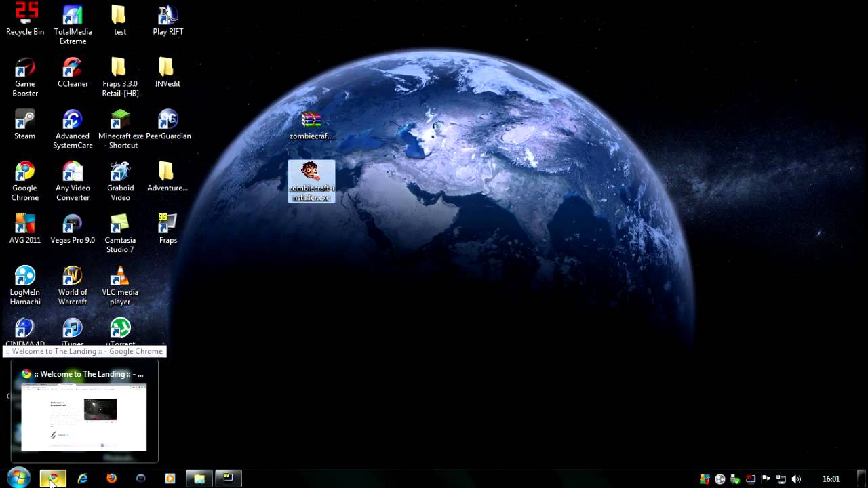Open Windows Media Player from taskbar

coord(170,479)
